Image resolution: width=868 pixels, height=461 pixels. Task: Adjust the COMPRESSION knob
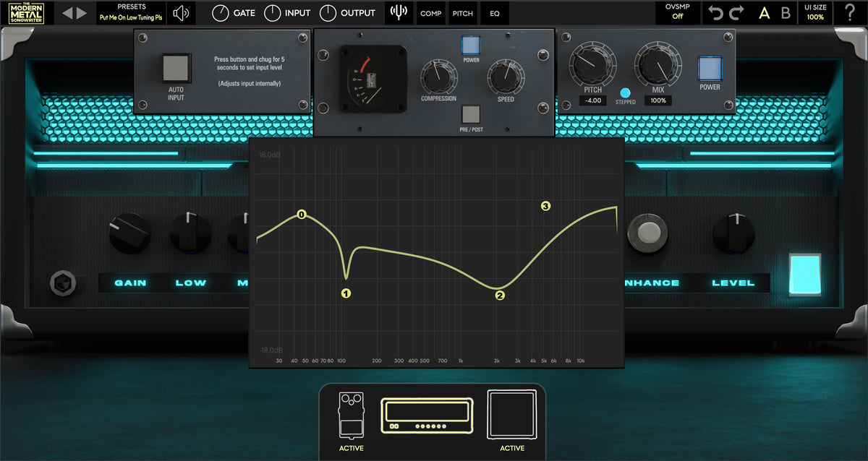438,76
